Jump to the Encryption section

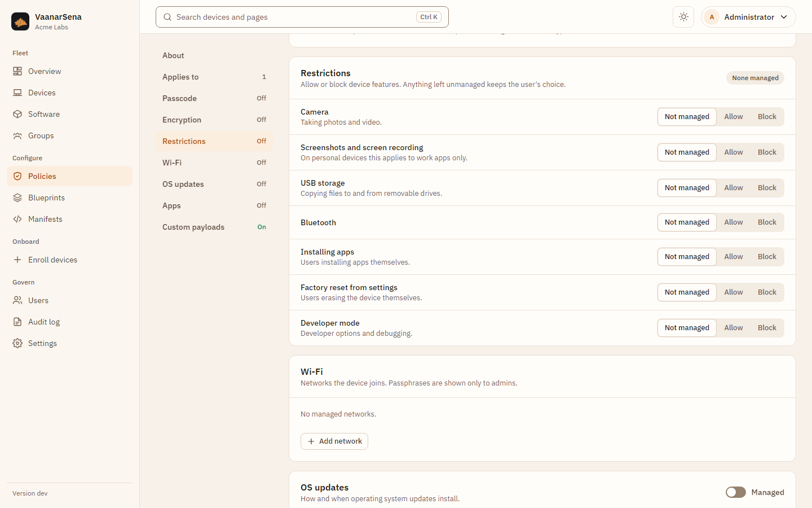[x=214, y=120]
